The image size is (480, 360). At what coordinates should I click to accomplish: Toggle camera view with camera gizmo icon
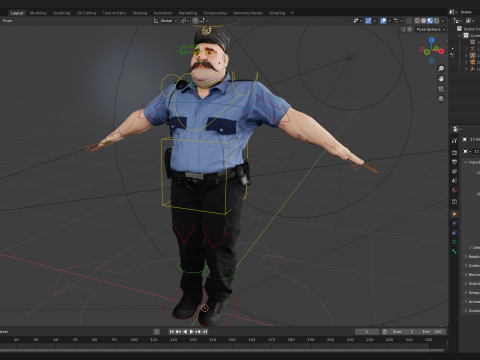(x=441, y=89)
